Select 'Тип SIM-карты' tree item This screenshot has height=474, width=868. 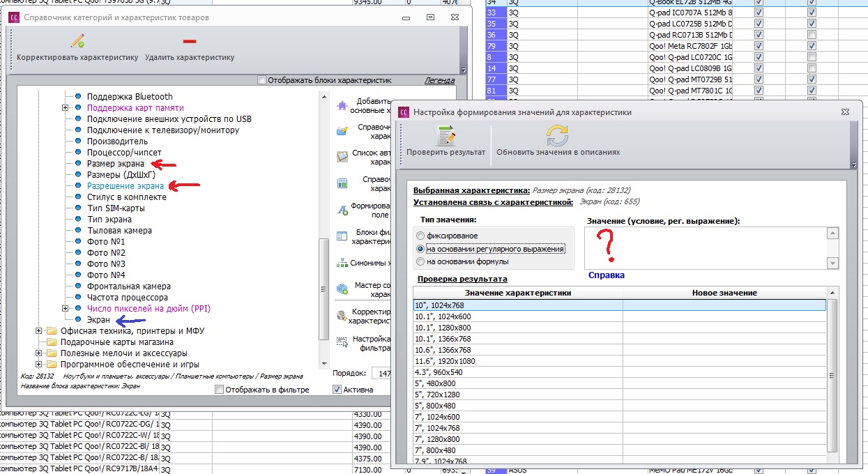116,208
